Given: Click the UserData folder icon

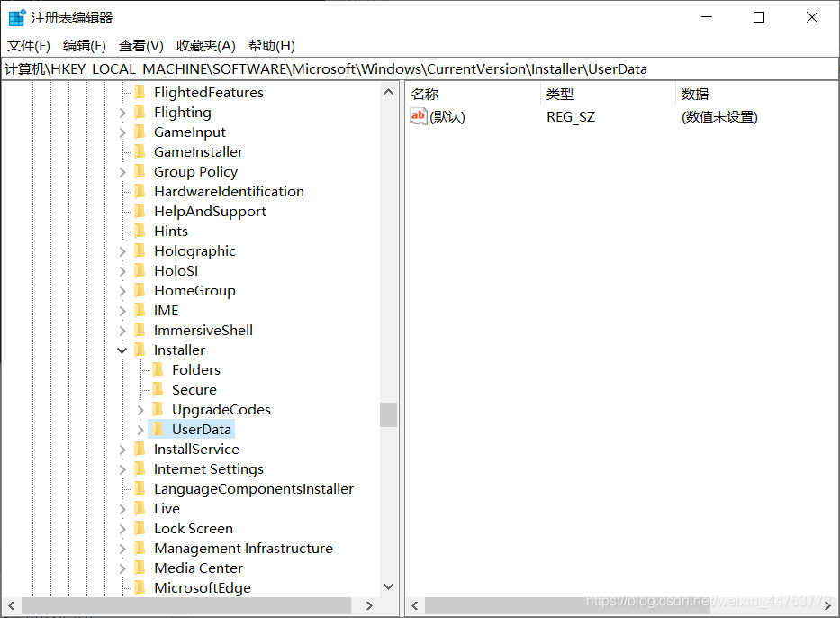Looking at the screenshot, I should [158, 430].
